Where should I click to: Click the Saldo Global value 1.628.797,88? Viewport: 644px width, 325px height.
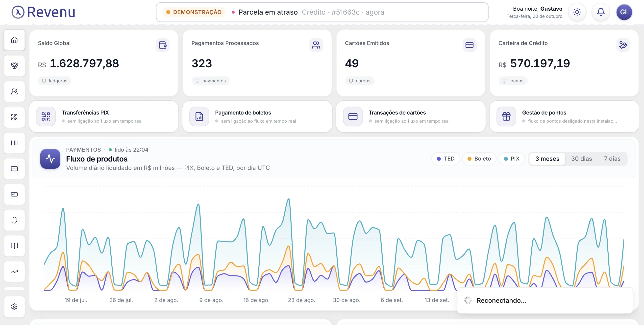coord(84,64)
